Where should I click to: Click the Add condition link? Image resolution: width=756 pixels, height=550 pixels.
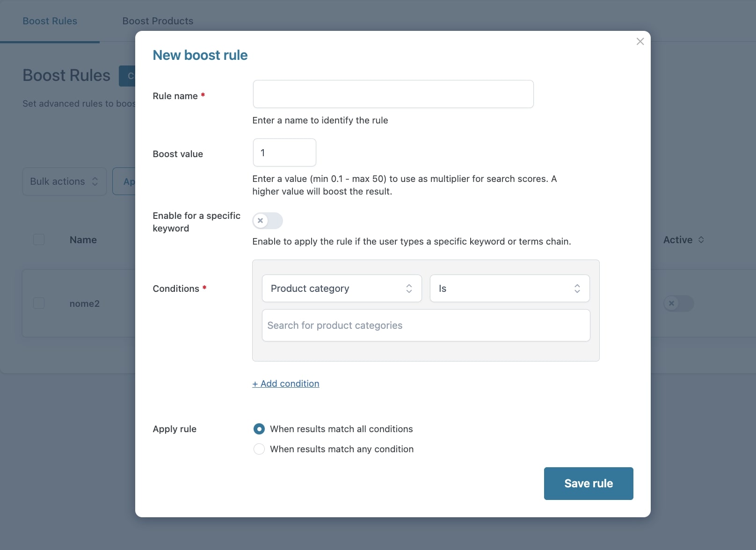tap(286, 384)
